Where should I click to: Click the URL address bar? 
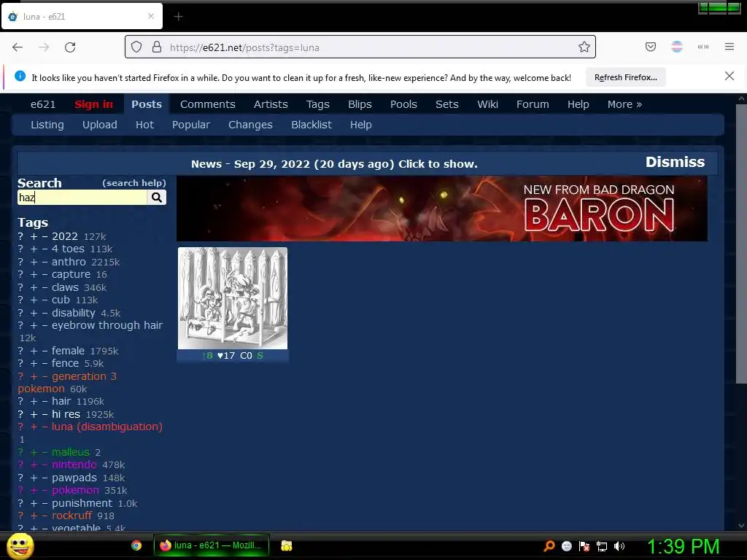(360, 47)
